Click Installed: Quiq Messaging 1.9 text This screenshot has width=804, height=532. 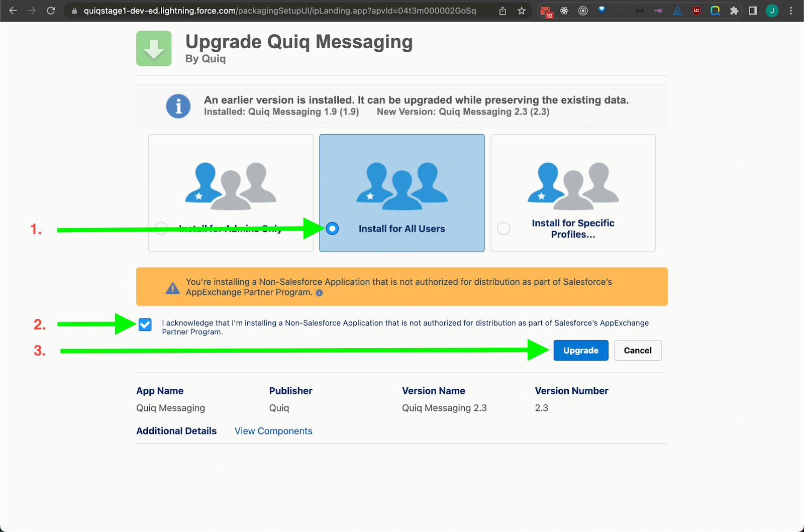click(x=281, y=112)
